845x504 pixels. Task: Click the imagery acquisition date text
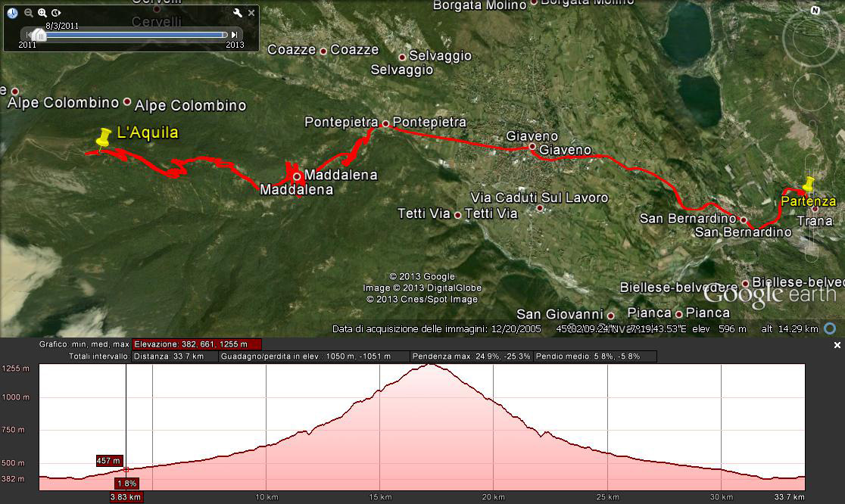[437, 329]
